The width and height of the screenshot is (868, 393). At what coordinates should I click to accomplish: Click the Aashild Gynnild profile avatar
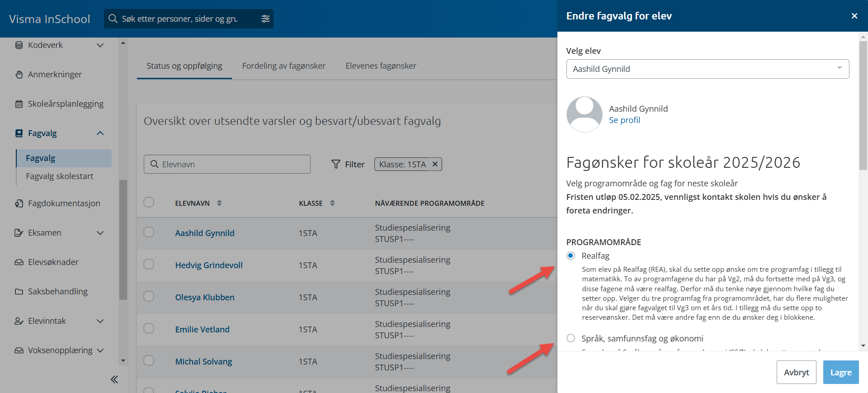[x=585, y=114]
